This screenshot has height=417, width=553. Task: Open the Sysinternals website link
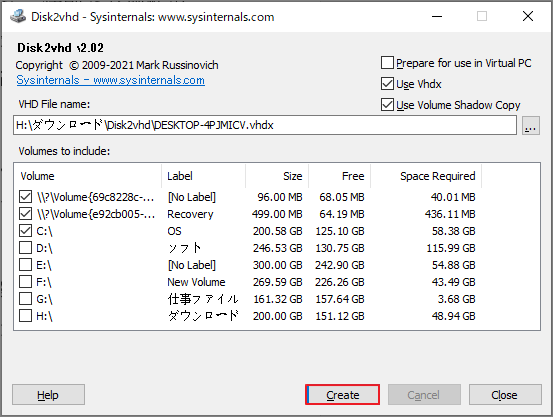(x=110, y=80)
